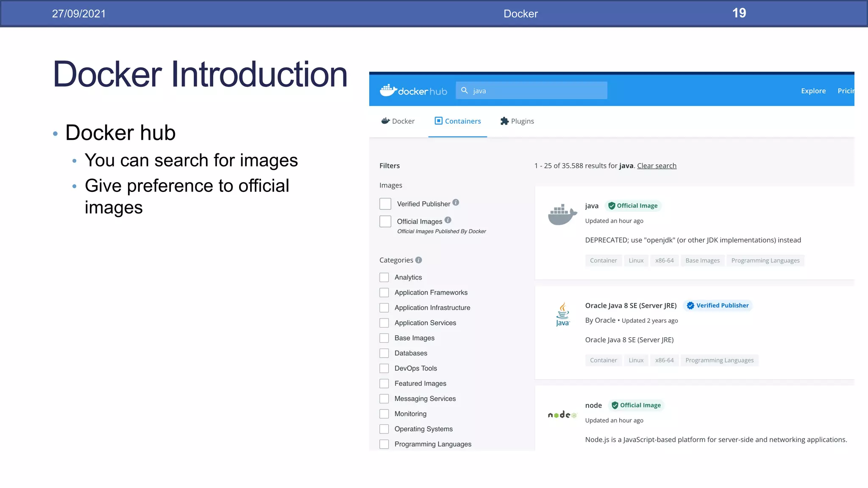Open Explore in the top navigation
Screen dimensions: 868x488
[813, 91]
